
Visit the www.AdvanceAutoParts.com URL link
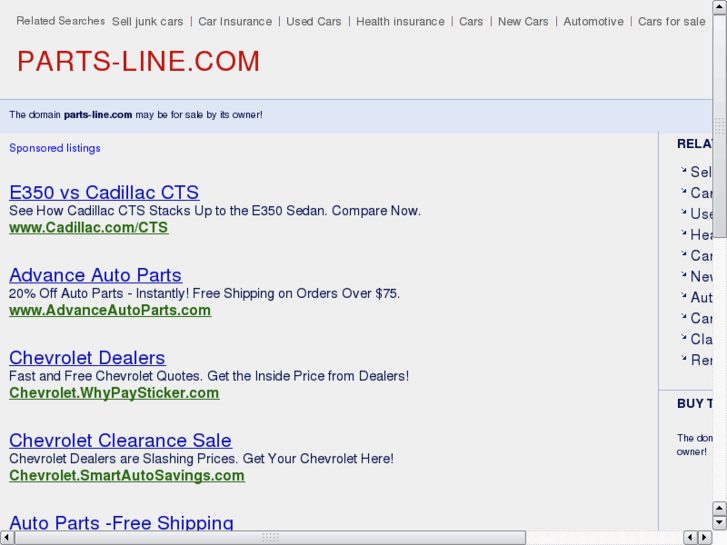[x=110, y=310]
